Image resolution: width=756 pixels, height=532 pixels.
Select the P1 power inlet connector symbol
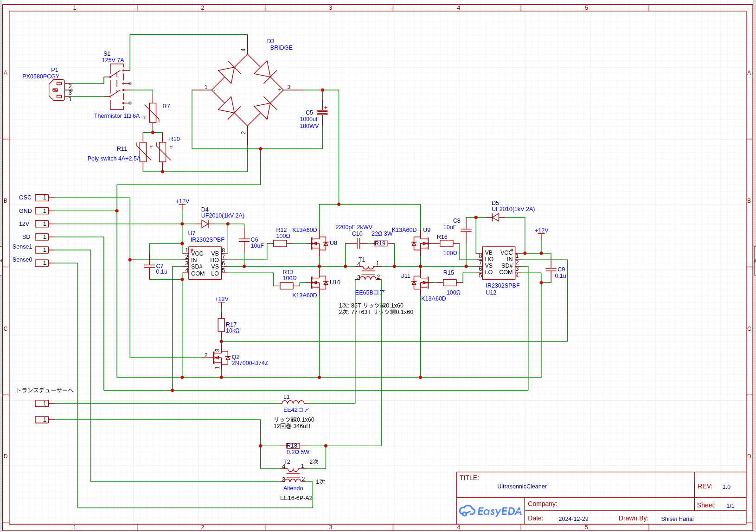[x=57, y=90]
